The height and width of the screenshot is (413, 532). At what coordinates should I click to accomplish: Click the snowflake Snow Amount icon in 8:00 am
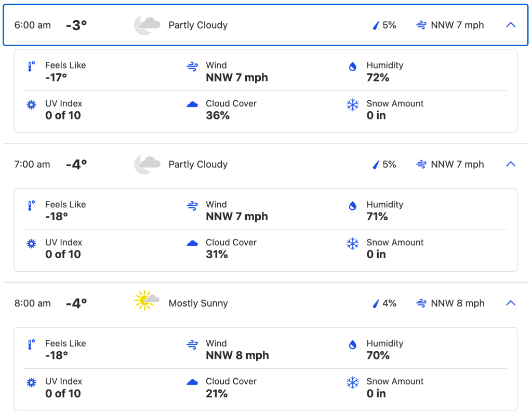353,383
